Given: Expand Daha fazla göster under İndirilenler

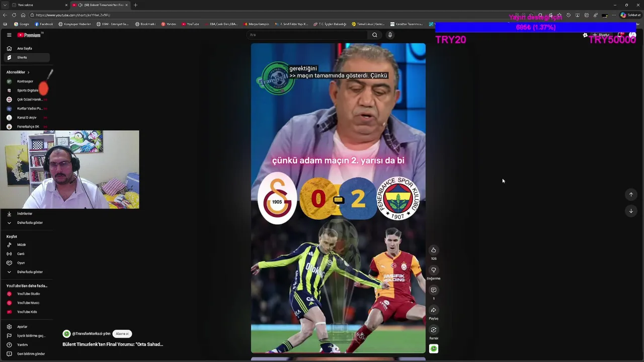Looking at the screenshot, I should (x=26, y=223).
